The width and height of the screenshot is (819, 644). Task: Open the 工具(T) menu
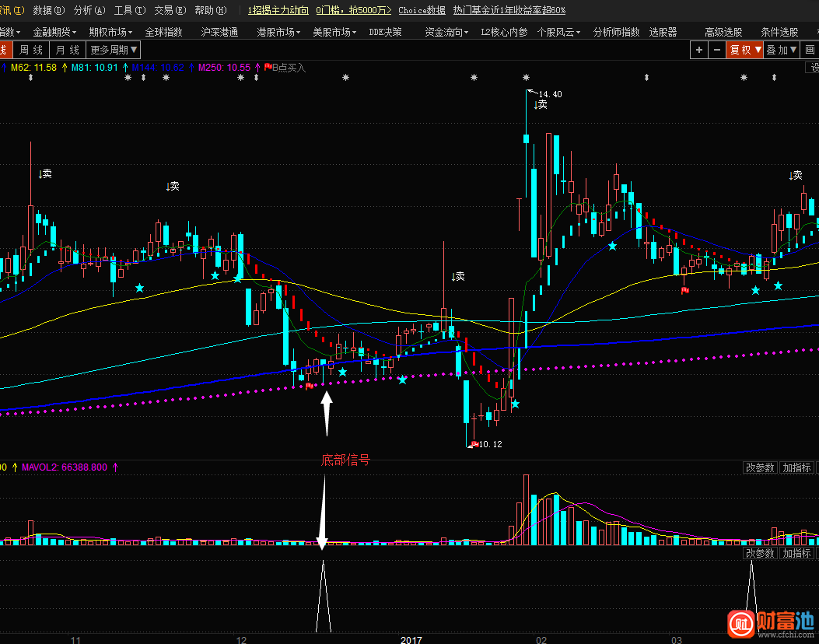click(130, 10)
